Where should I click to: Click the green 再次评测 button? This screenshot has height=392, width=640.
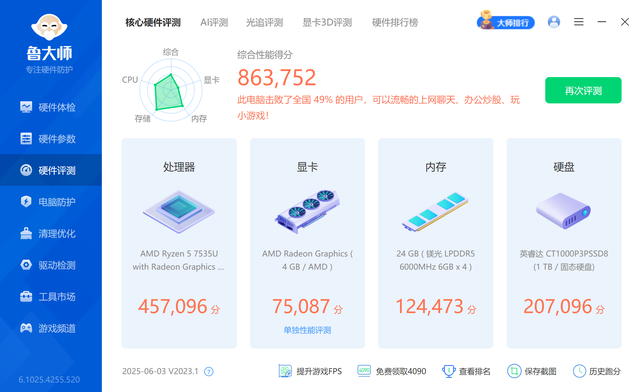(583, 90)
